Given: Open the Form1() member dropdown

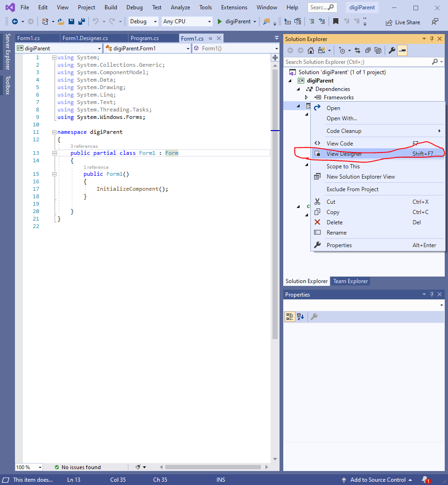Looking at the screenshot, I should point(236,48).
